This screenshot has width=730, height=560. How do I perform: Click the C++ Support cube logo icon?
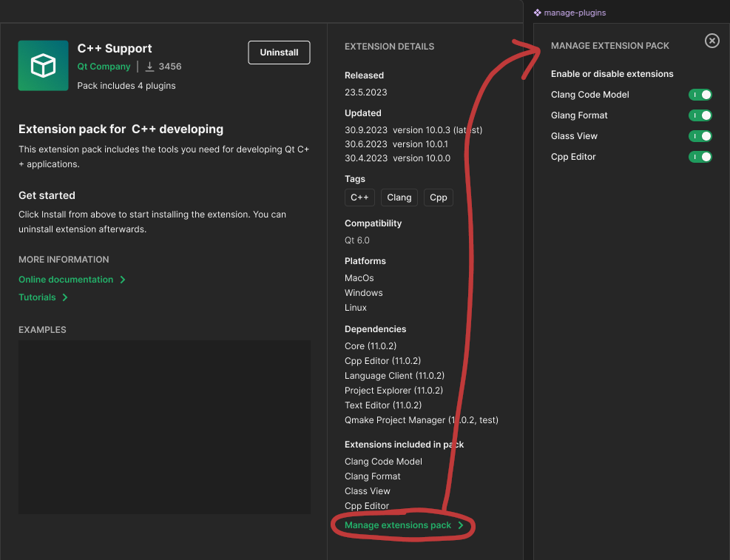[x=44, y=66]
